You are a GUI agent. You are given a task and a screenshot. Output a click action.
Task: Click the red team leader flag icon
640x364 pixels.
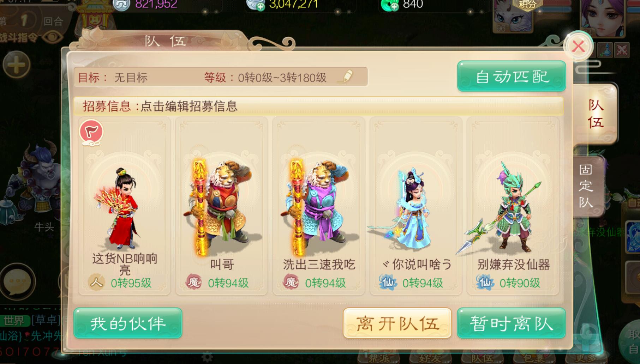click(x=91, y=132)
